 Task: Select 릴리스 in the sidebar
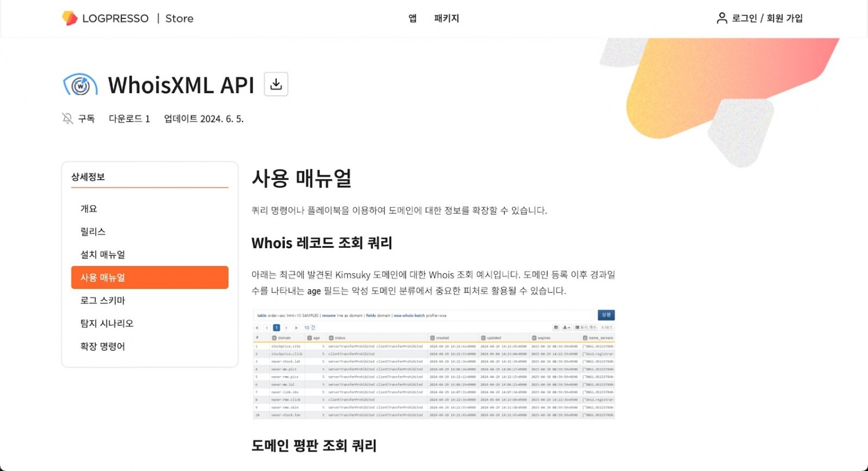coord(150,231)
